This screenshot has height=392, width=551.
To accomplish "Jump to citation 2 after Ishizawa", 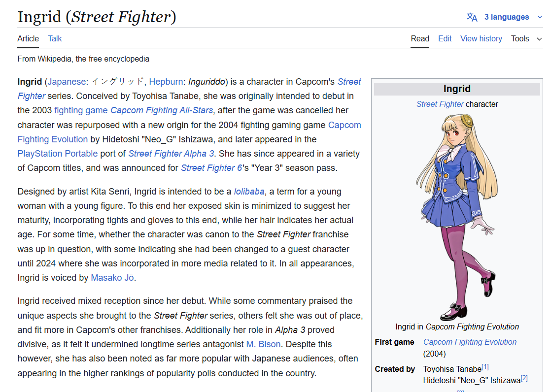I will point(524,378).
